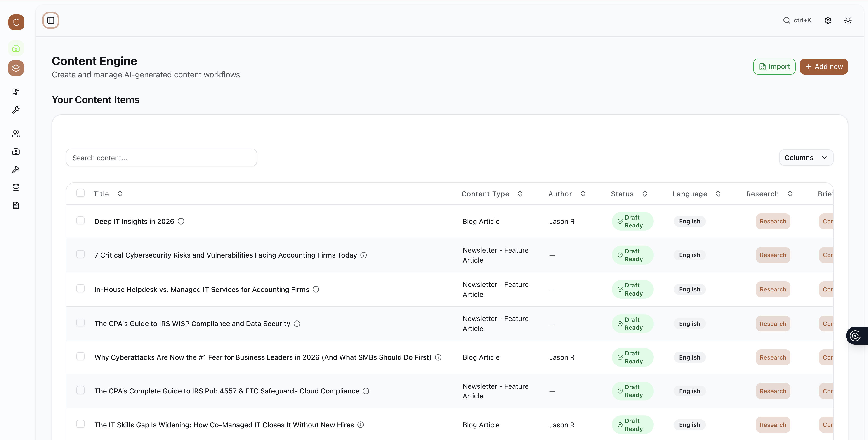The image size is (868, 440).
Task: Open the wrench tools icon in sidebar
Action: click(16, 110)
